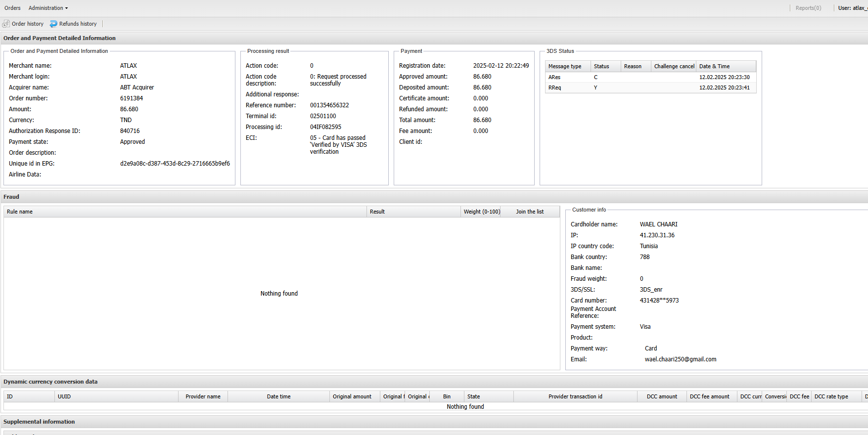Screen dimensions: 868x435
Task: Collapse the Fraud section header
Action: (x=11, y=197)
